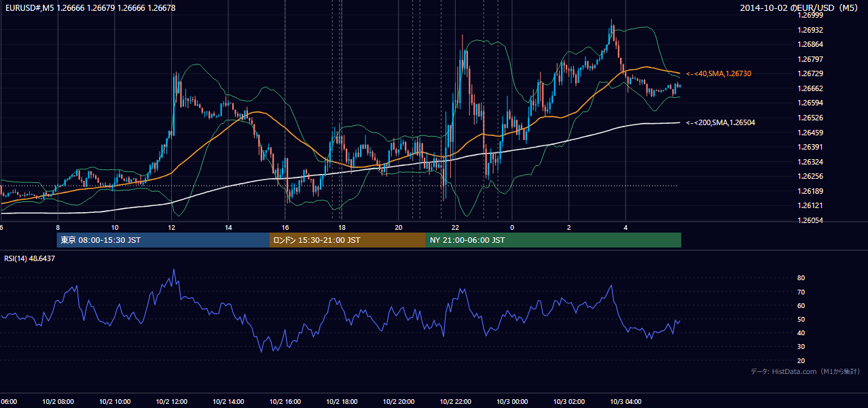Click the 1.26526 price axis label
The height and width of the screenshot is (408, 868).
click(x=810, y=118)
